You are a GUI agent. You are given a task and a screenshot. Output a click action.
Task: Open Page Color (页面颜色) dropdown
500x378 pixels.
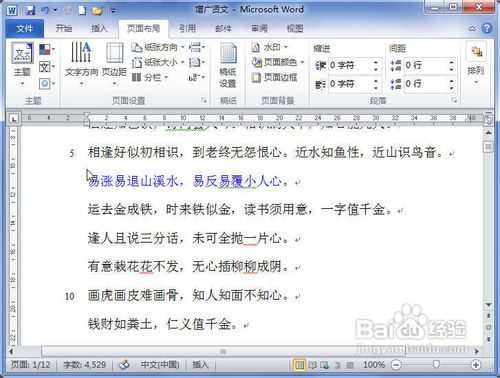point(278,62)
